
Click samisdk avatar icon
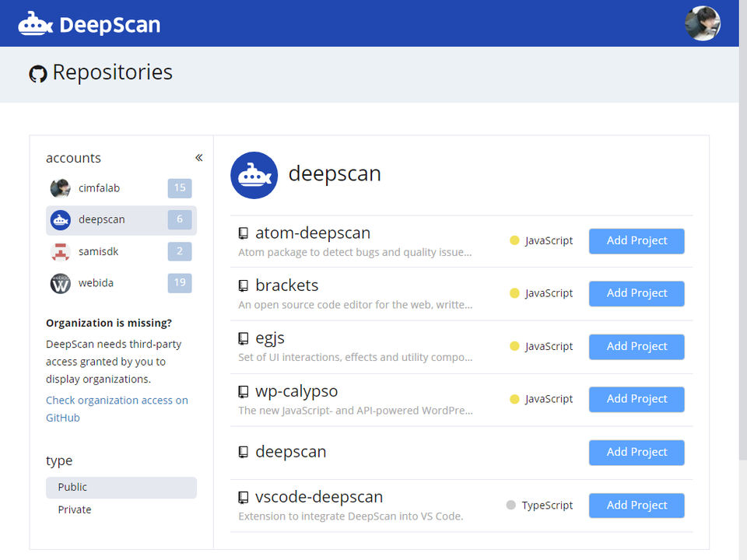point(61,251)
